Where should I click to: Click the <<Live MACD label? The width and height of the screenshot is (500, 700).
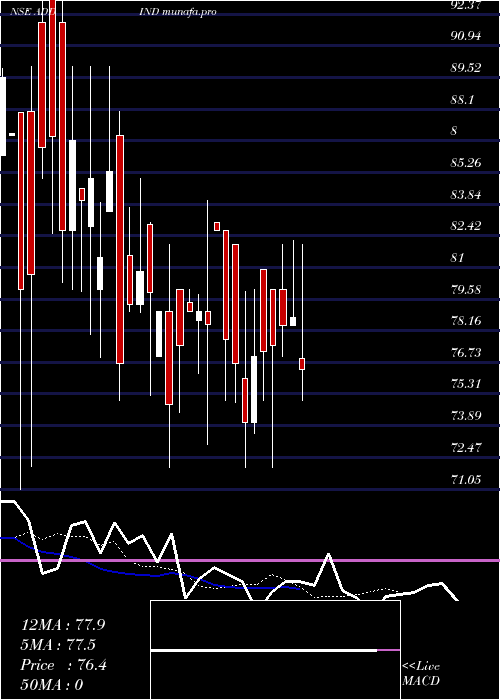421,673
